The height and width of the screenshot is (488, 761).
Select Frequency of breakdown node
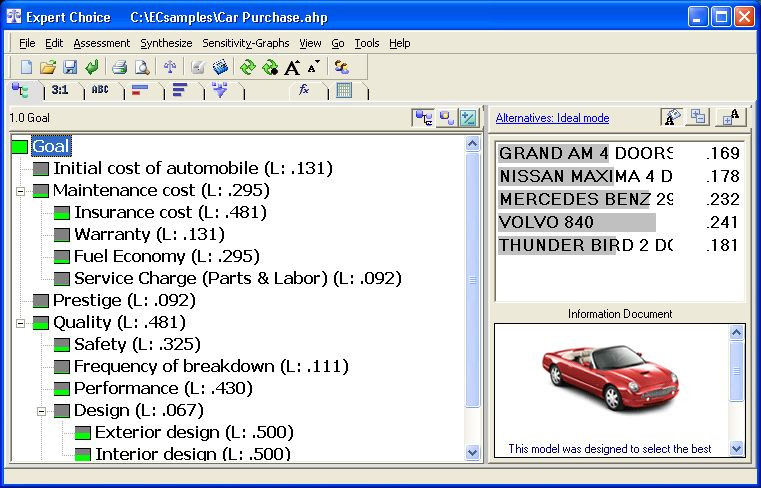211,366
